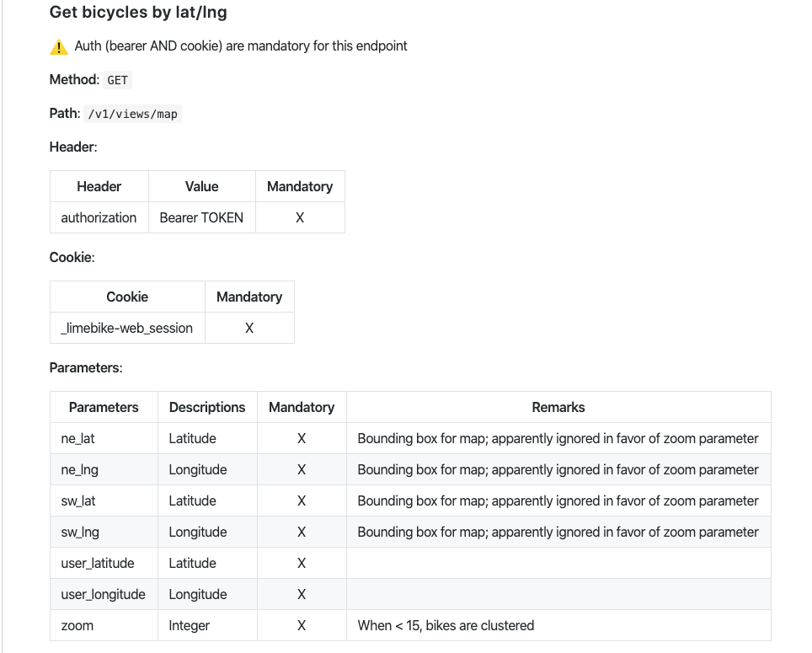Click the ne_lng parameter cell

pyautogui.click(x=79, y=469)
